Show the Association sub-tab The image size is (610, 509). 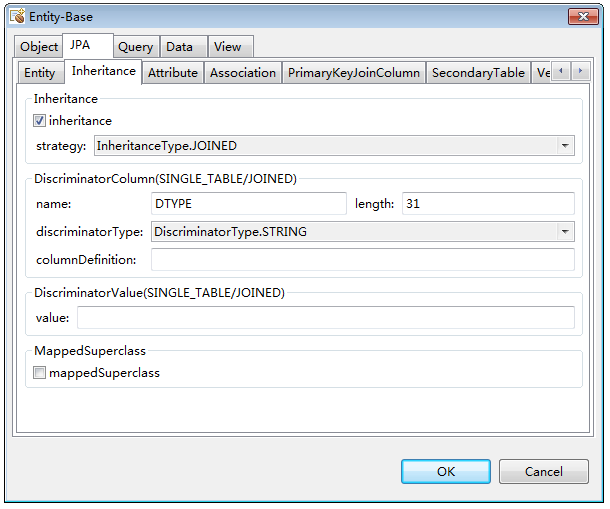(x=243, y=73)
